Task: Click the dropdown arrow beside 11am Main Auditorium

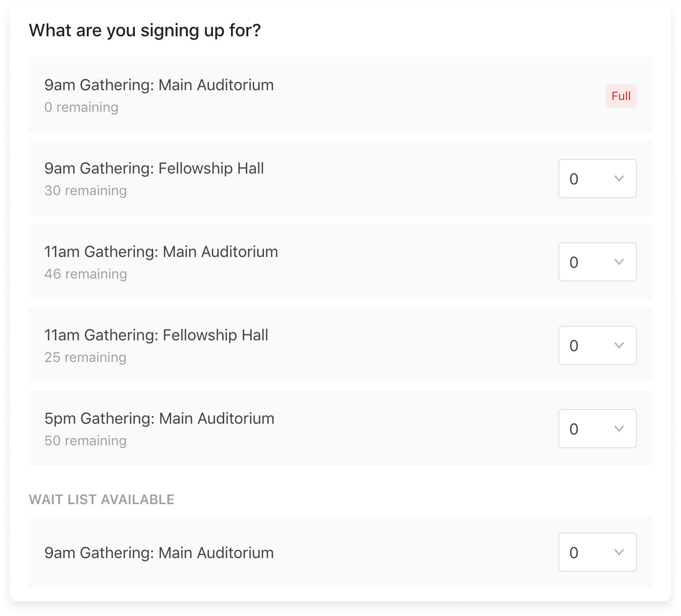Action: pos(619,262)
